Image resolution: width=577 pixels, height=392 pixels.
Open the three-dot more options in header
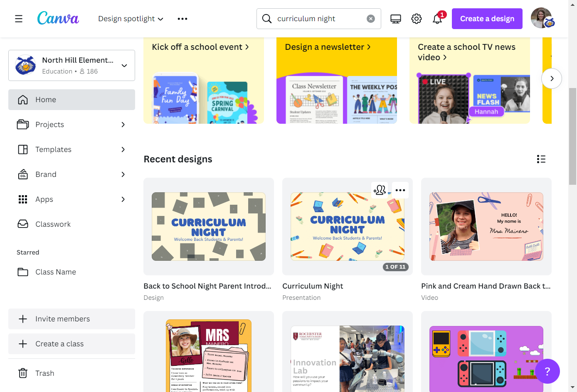(x=182, y=19)
